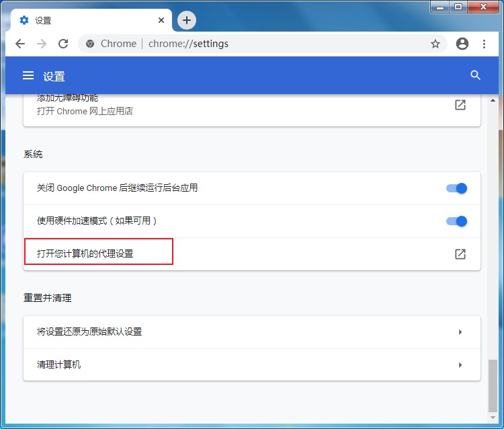
Task: Click the search settings magnifier icon
Action: click(x=475, y=75)
